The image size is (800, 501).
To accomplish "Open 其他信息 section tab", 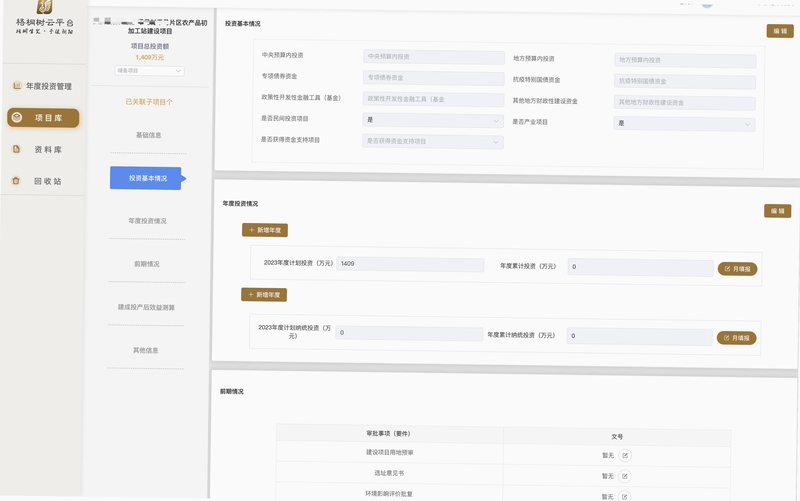I will coord(146,350).
